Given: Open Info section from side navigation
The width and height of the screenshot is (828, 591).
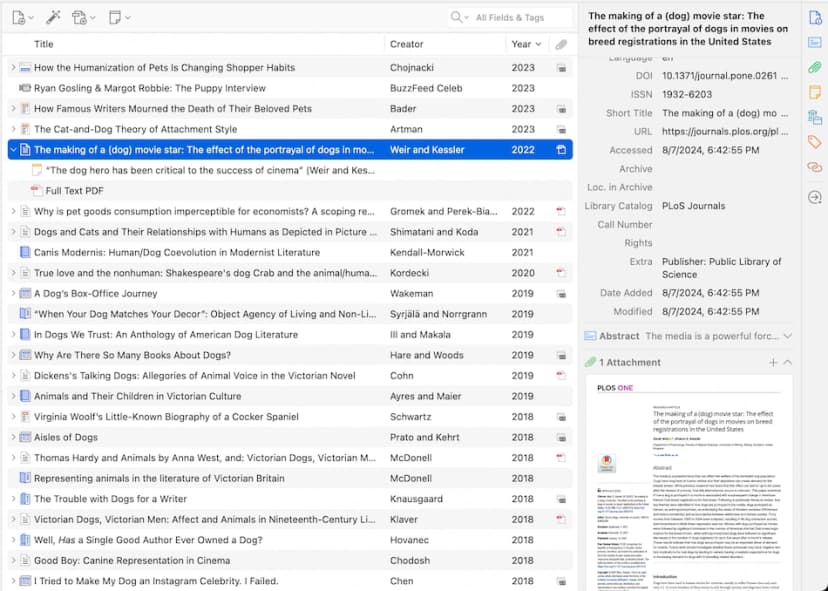Looking at the screenshot, I should (x=815, y=17).
